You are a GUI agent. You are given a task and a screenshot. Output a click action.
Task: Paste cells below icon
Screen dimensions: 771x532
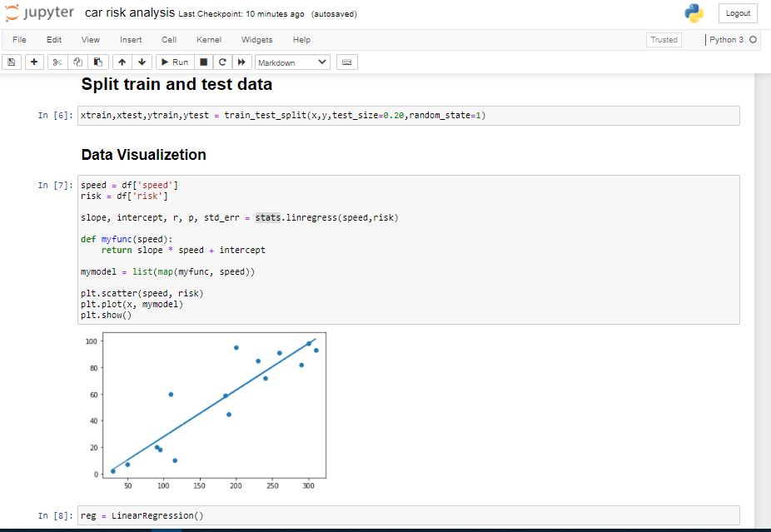[x=98, y=62]
